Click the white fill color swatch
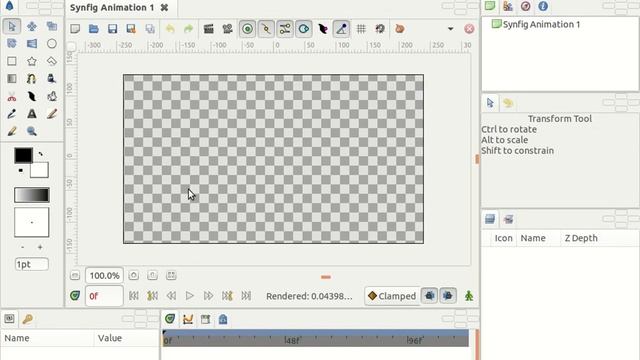640x360 pixels. (x=40, y=170)
